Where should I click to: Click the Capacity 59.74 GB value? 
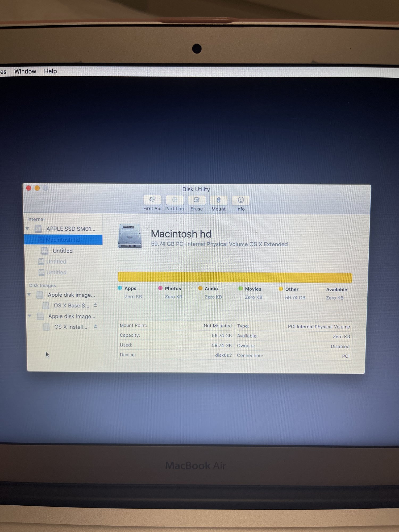(x=222, y=336)
